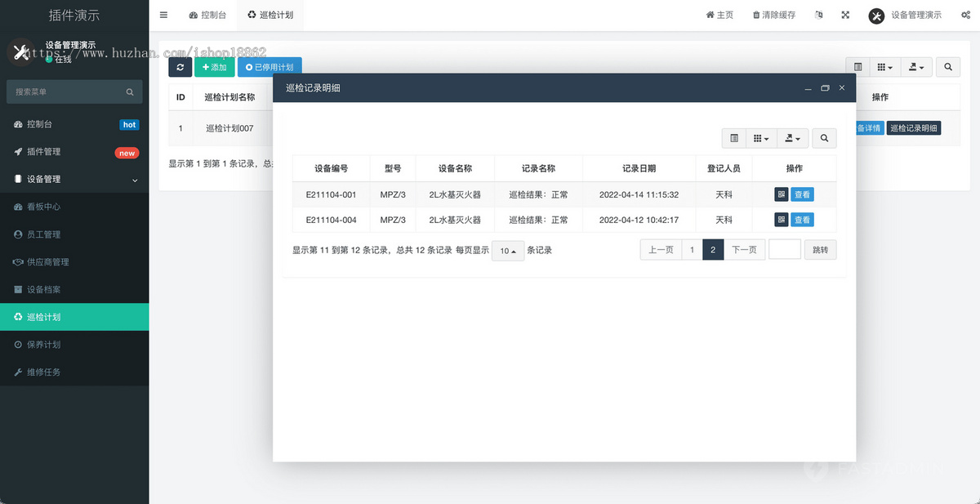Viewport: 980px width, 504px height.
Task: Collapse the sidebar with the hamburger icon
Action: [163, 14]
